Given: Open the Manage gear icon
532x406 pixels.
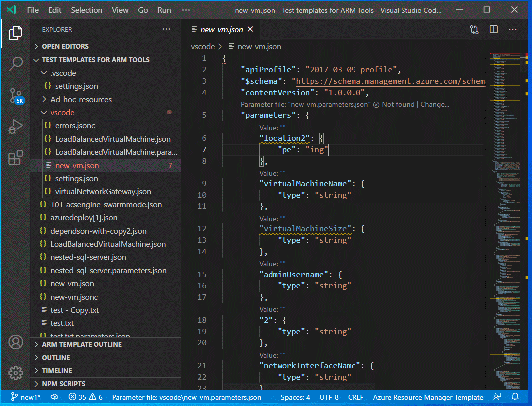Looking at the screenshot, I should (15, 373).
